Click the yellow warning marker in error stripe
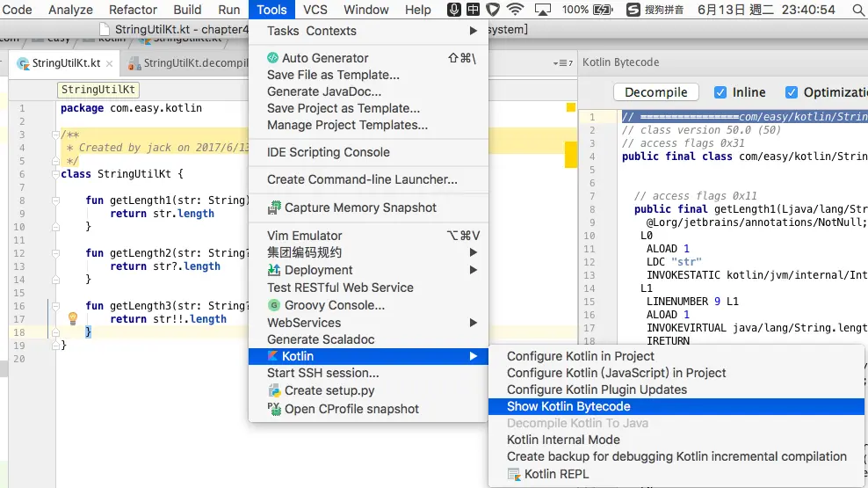This screenshot has width=868, height=488. coord(570,155)
